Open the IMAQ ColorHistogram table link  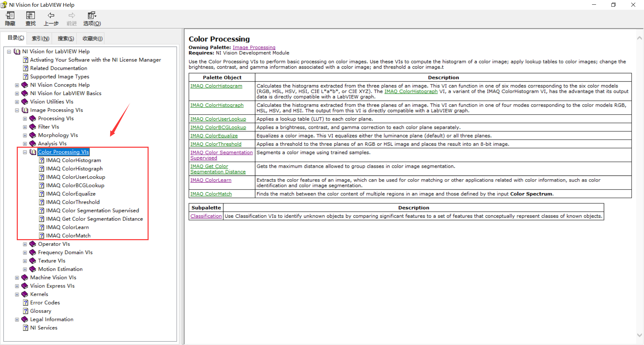(216, 86)
